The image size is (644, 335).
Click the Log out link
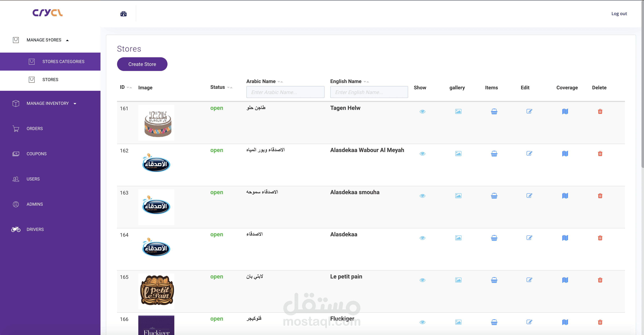(x=619, y=14)
